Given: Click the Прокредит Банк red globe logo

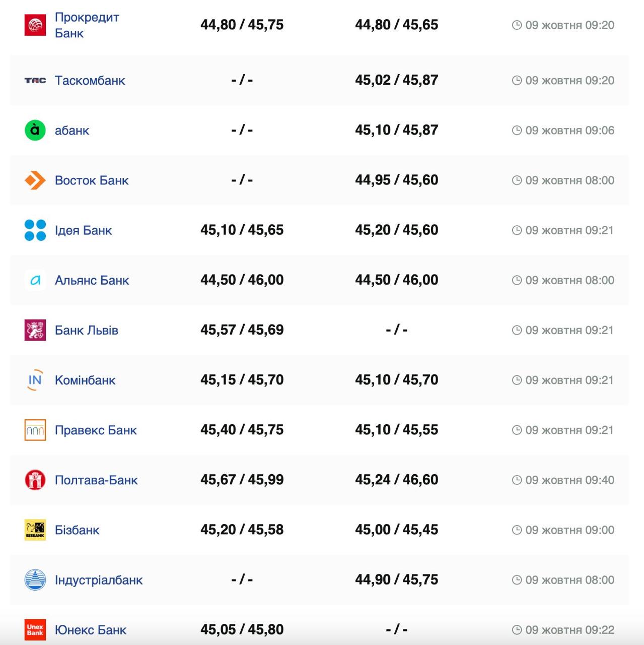Looking at the screenshot, I should (x=35, y=25).
